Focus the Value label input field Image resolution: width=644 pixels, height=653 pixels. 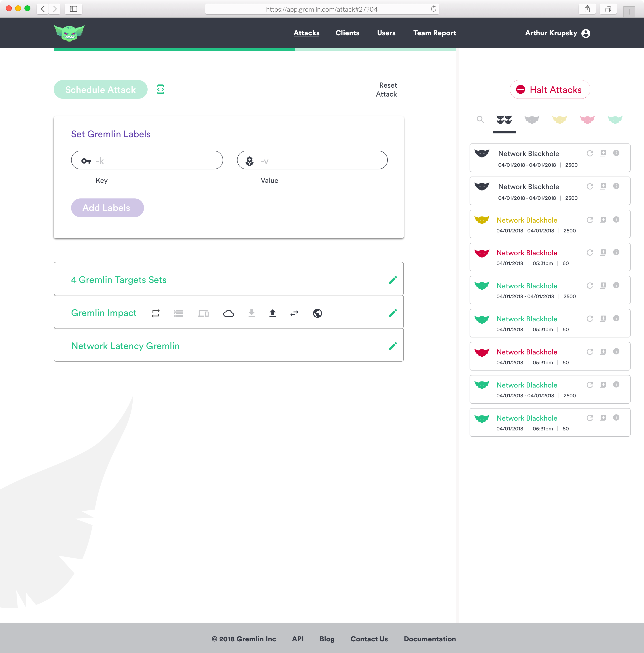(x=312, y=160)
